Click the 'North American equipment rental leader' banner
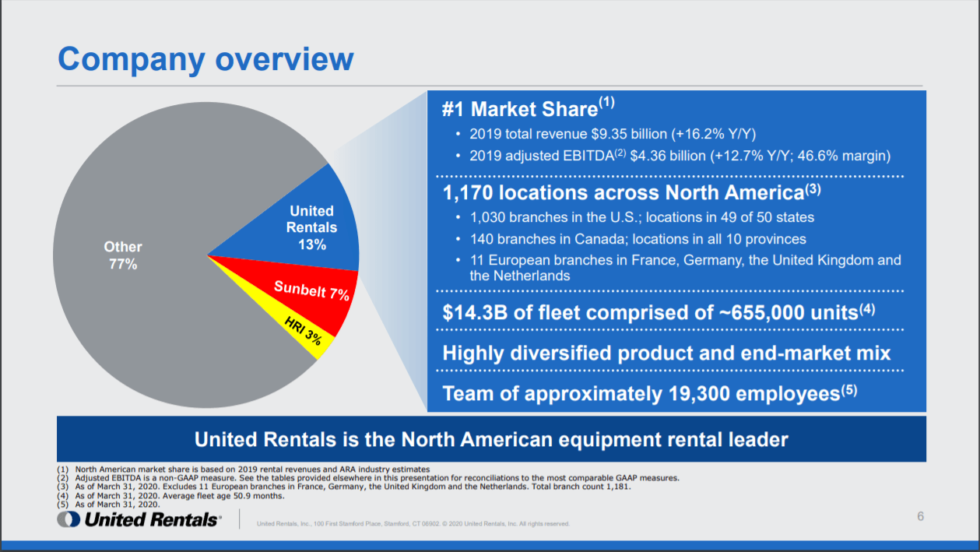Screen dimensions: 980x552 click(491, 439)
